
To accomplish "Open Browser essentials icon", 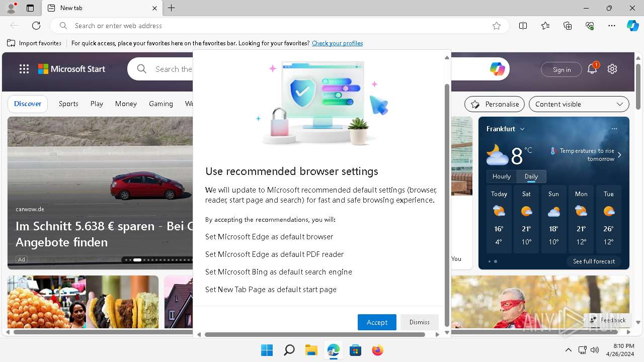I will pyautogui.click(x=590, y=26).
